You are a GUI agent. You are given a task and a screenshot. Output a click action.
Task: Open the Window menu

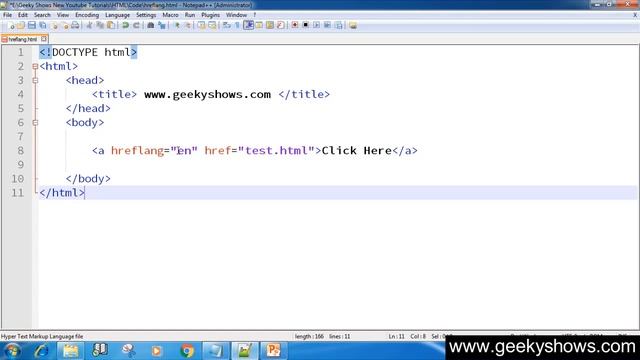[236, 15]
